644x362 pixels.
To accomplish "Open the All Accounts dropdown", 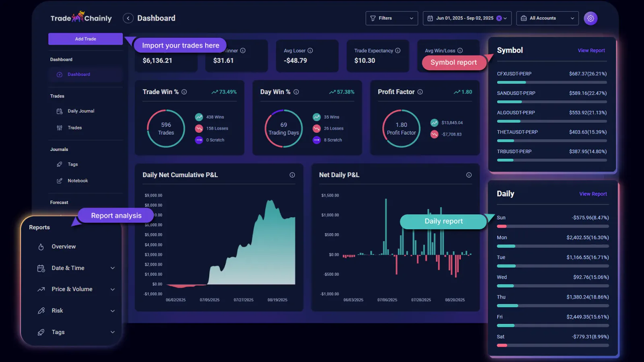I will (547, 18).
